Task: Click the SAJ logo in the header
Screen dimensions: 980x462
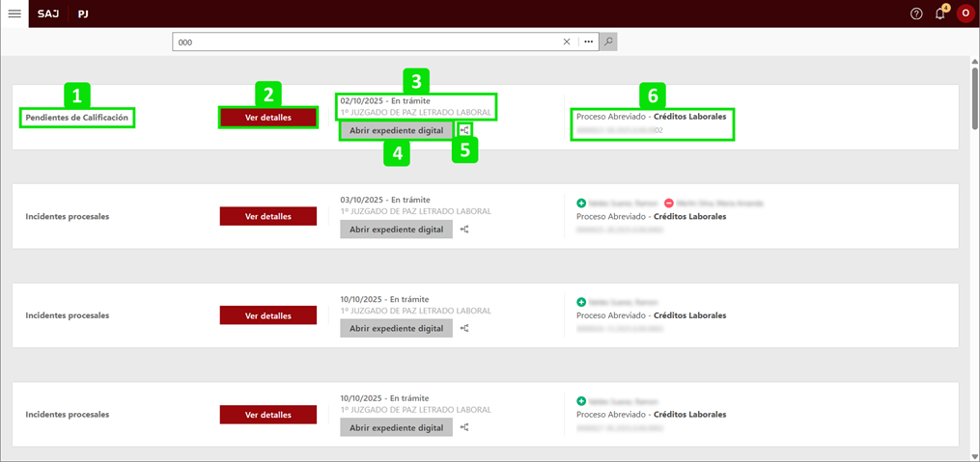Action: pyautogui.click(x=48, y=14)
